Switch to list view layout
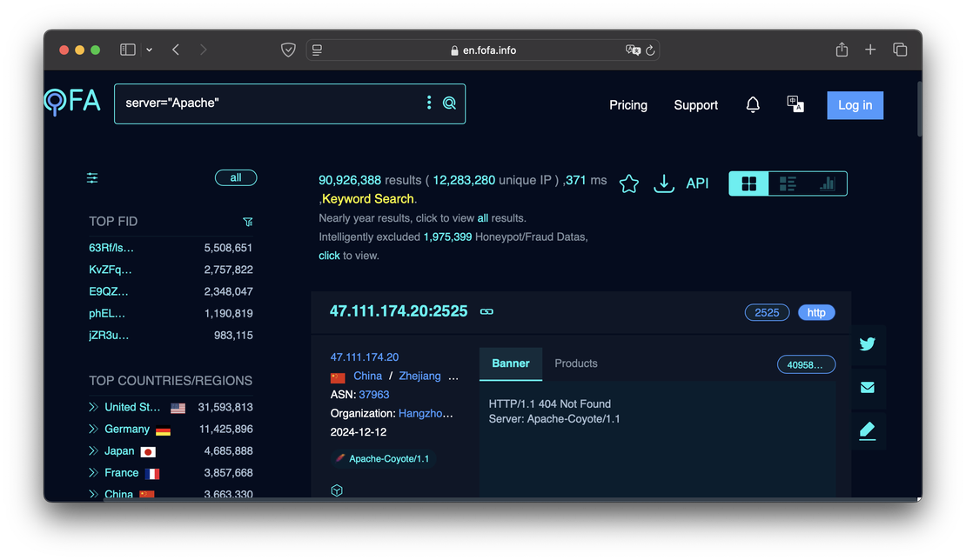 point(788,183)
